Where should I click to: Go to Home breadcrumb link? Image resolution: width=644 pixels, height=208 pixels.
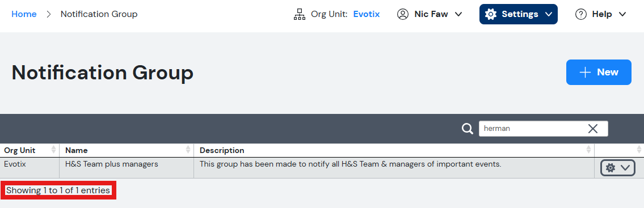click(24, 14)
